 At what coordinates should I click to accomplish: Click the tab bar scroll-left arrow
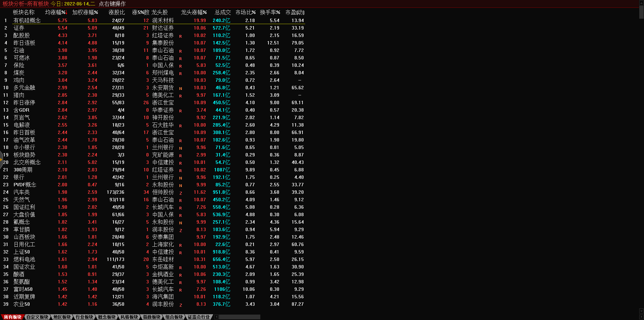[x=216, y=317]
